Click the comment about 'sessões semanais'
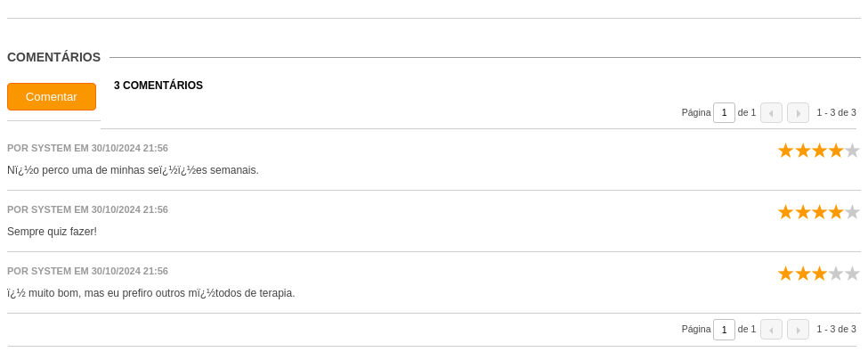868x360 pixels. [133, 170]
